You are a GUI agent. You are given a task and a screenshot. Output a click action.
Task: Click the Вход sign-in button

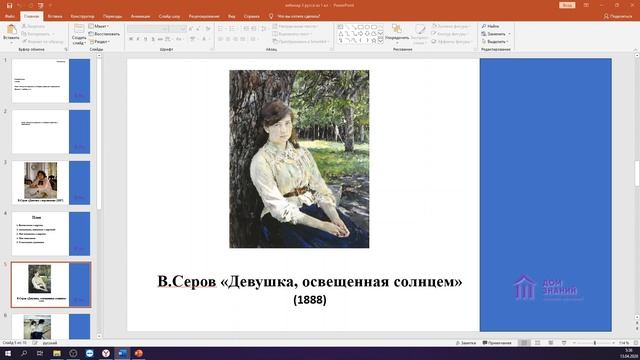tap(567, 5)
